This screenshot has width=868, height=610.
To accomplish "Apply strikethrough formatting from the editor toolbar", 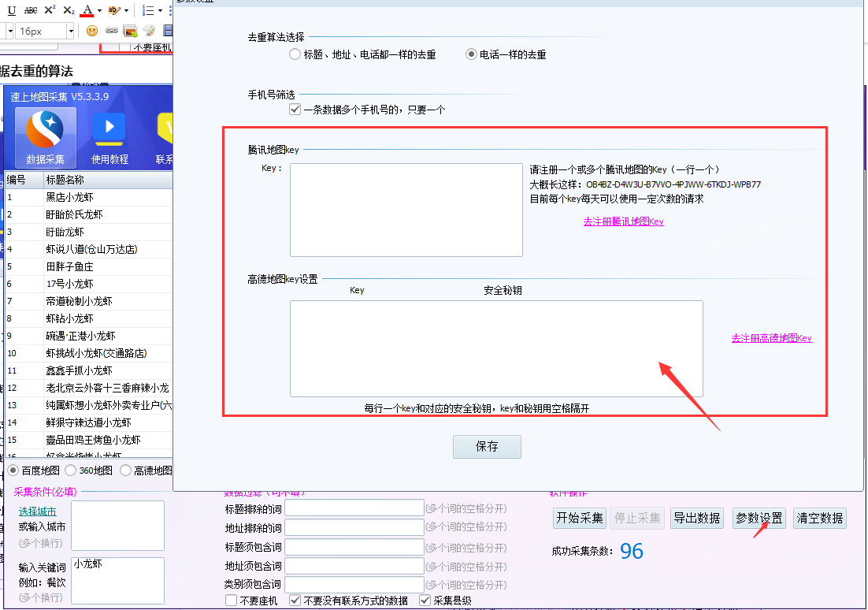I will (31, 10).
